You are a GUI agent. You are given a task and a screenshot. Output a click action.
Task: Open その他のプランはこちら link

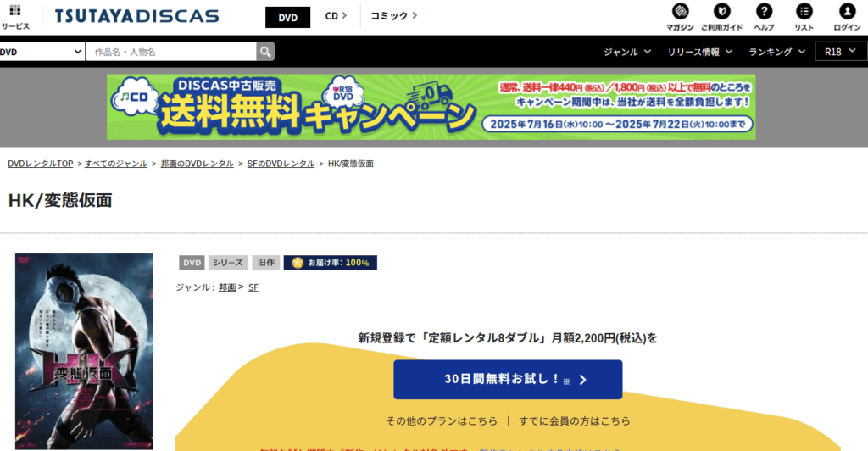[442, 421]
